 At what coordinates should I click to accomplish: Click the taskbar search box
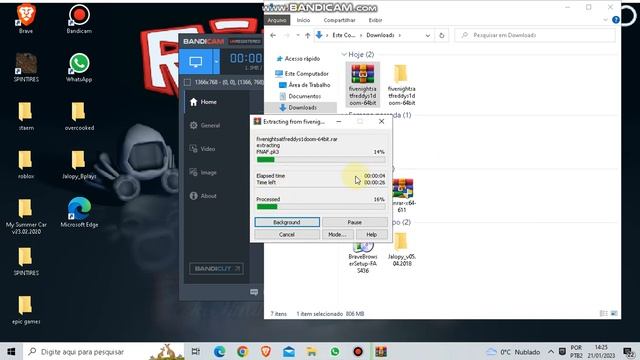coord(104,351)
